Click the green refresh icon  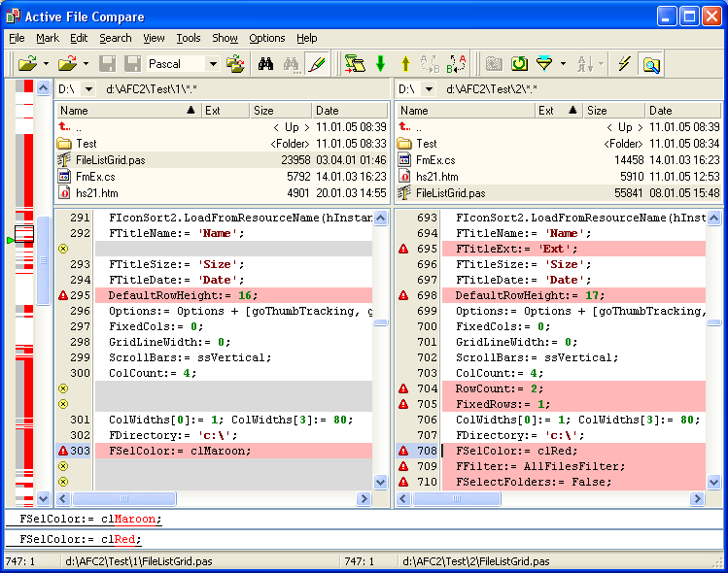pyautogui.click(x=520, y=64)
